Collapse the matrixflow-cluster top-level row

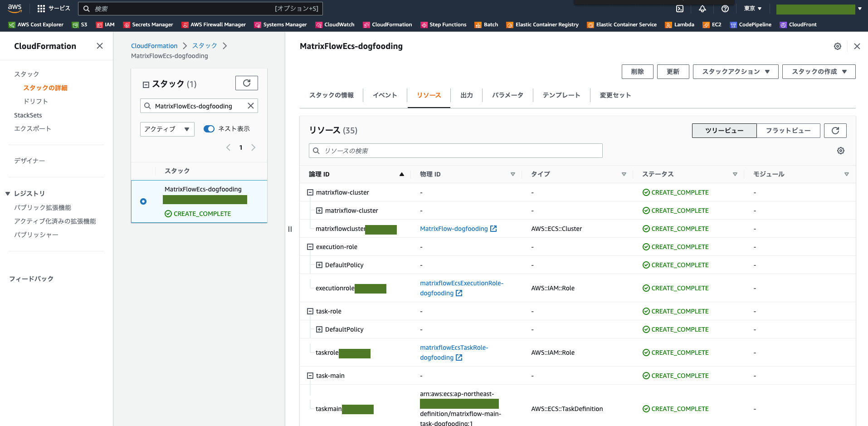(310, 192)
